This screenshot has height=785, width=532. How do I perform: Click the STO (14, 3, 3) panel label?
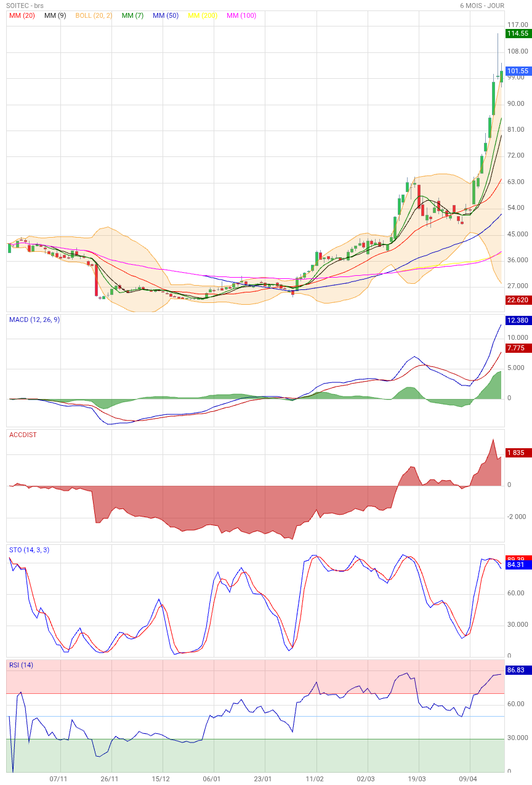click(x=29, y=550)
